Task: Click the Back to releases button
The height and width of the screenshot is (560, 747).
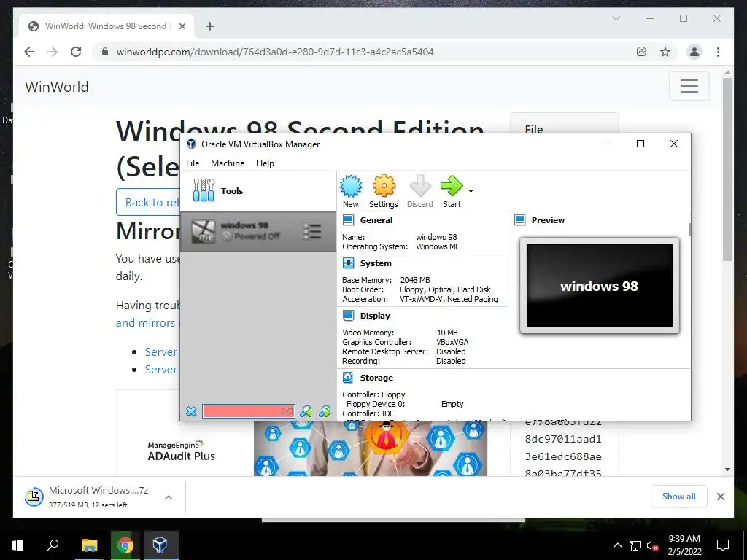Action: coord(149,202)
